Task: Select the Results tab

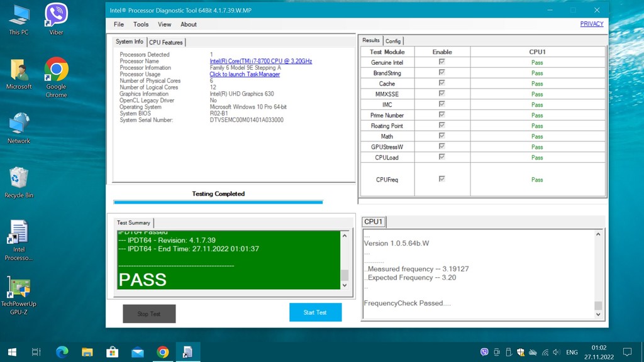Action: point(371,40)
